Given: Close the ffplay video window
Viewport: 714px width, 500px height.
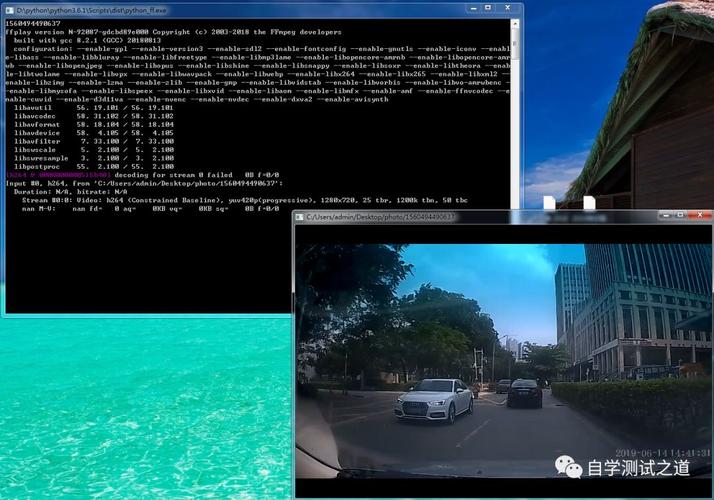Looking at the screenshot, I should 700,215.
